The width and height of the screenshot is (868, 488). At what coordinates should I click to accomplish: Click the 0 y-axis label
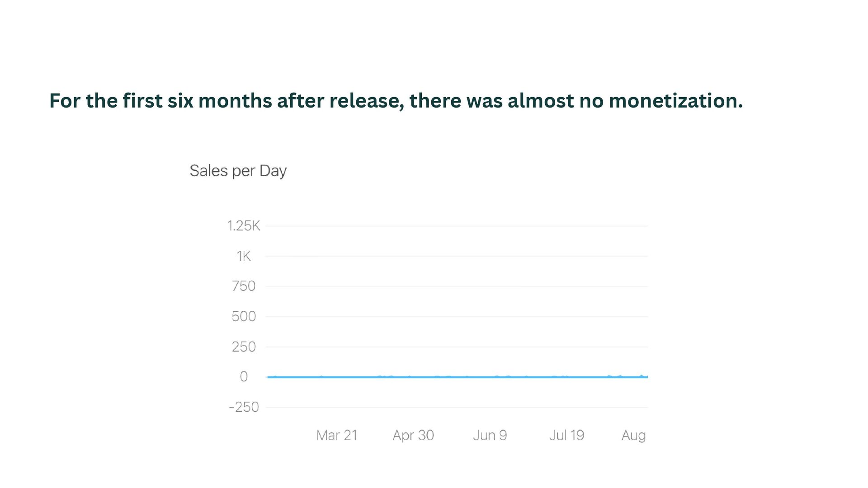[244, 376]
